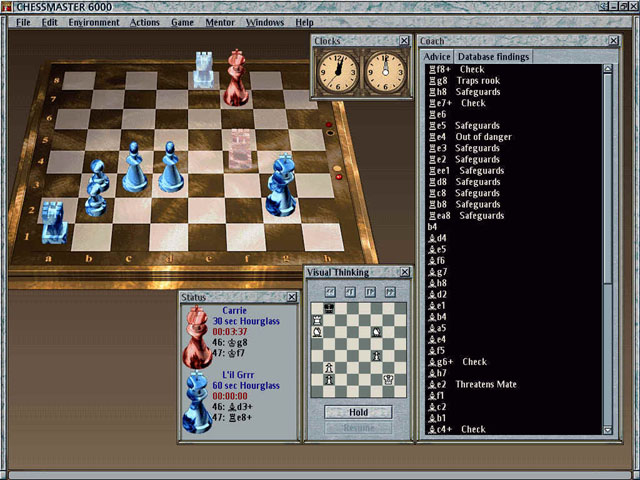
Task: Switch to the Advice tab
Action: [437, 57]
